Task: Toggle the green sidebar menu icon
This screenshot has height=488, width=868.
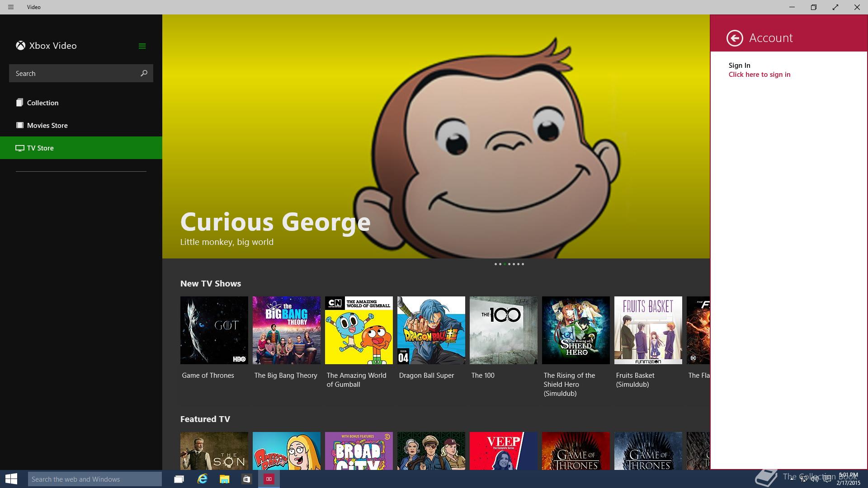Action: 142,46
